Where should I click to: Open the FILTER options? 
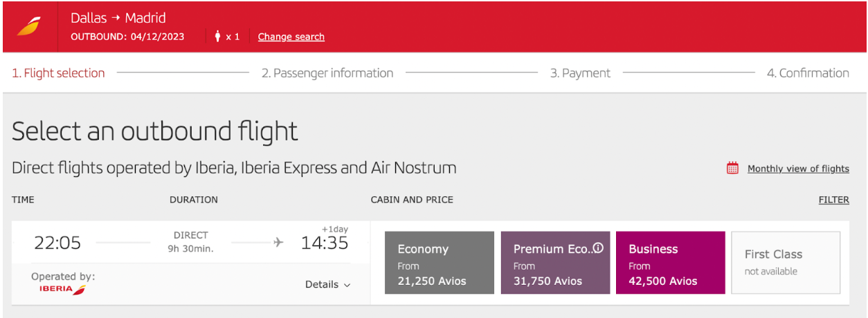coord(833,200)
